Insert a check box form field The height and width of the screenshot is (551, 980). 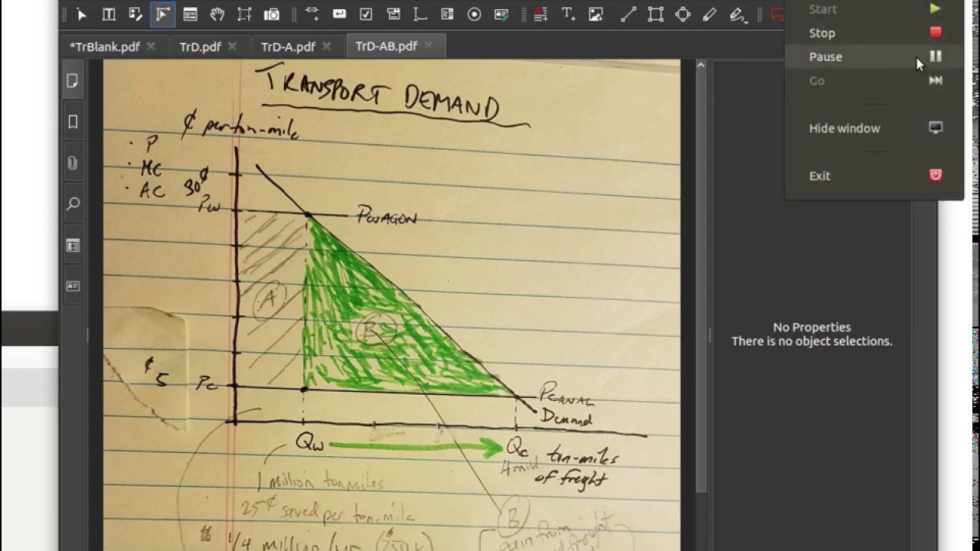366,15
